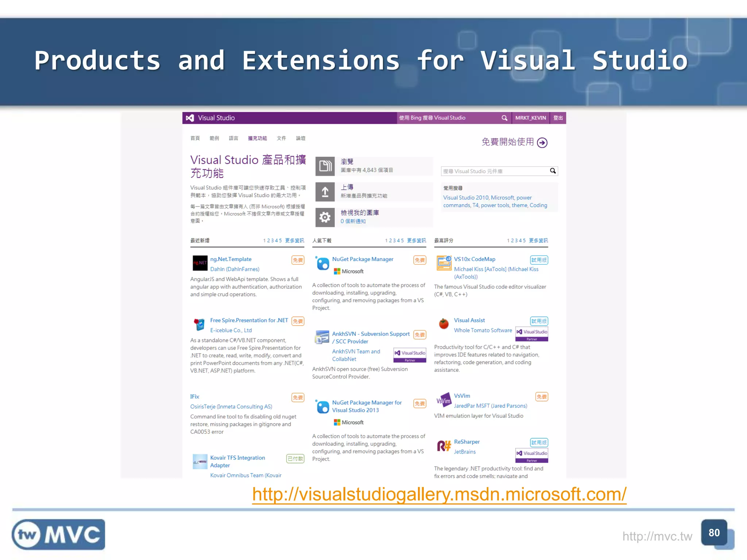Go to page 5 of 人氣下載

(402, 241)
